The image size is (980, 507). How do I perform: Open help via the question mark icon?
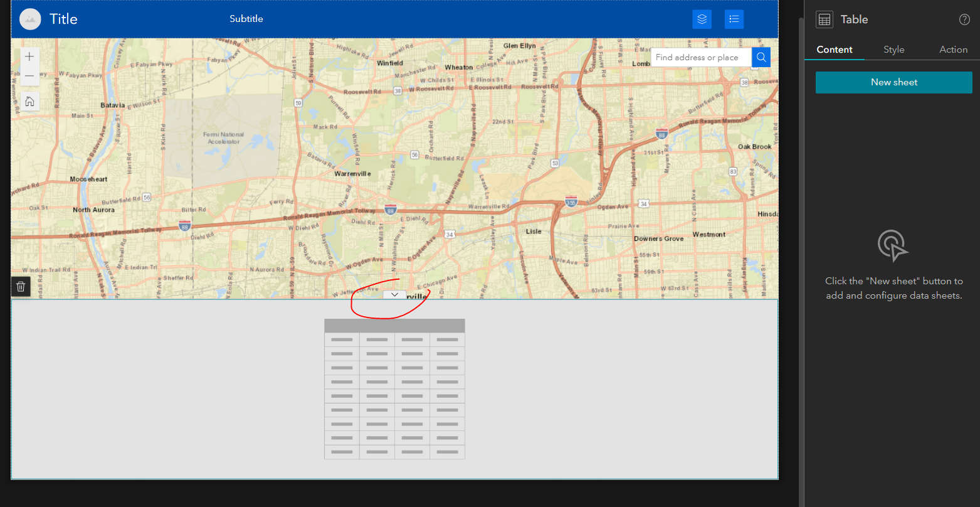coord(964,19)
